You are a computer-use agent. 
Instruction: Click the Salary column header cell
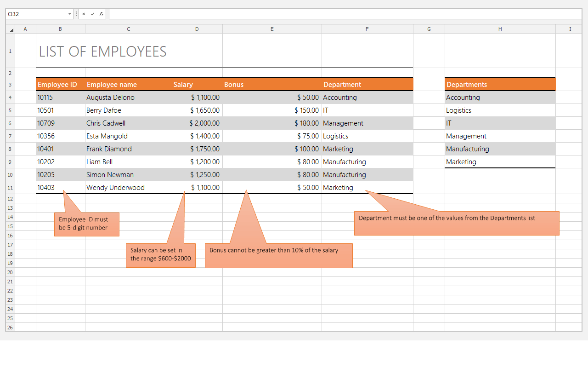[197, 85]
